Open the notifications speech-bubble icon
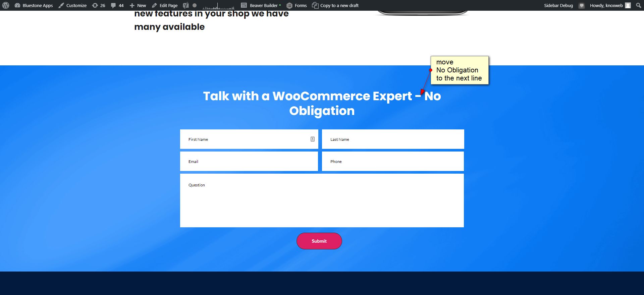Screen dimensions: 644x295 [582, 5]
